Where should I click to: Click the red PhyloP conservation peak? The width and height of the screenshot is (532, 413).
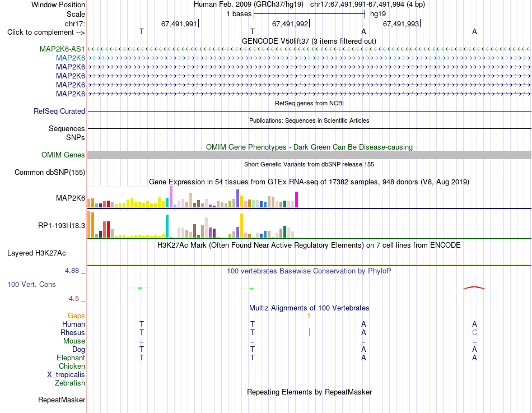click(x=474, y=287)
